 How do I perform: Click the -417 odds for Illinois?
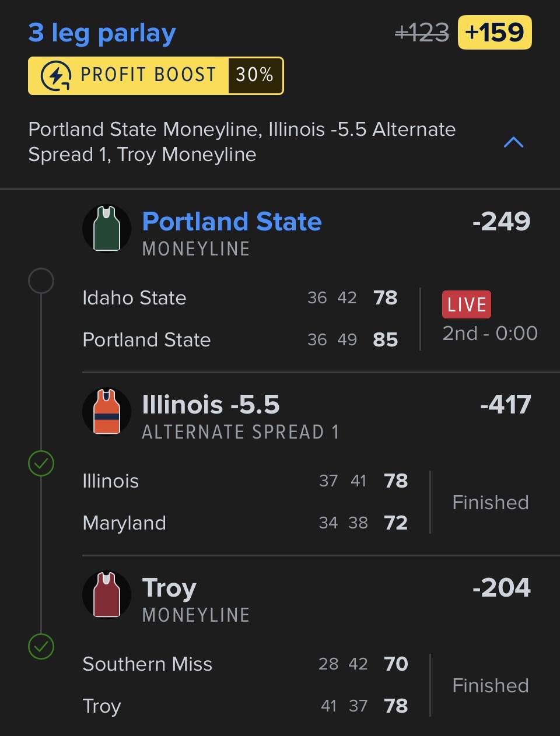click(505, 405)
